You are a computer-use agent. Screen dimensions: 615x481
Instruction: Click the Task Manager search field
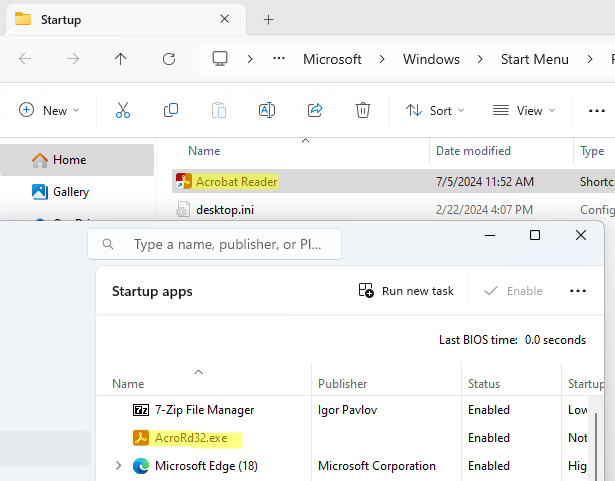pyautogui.click(x=230, y=244)
